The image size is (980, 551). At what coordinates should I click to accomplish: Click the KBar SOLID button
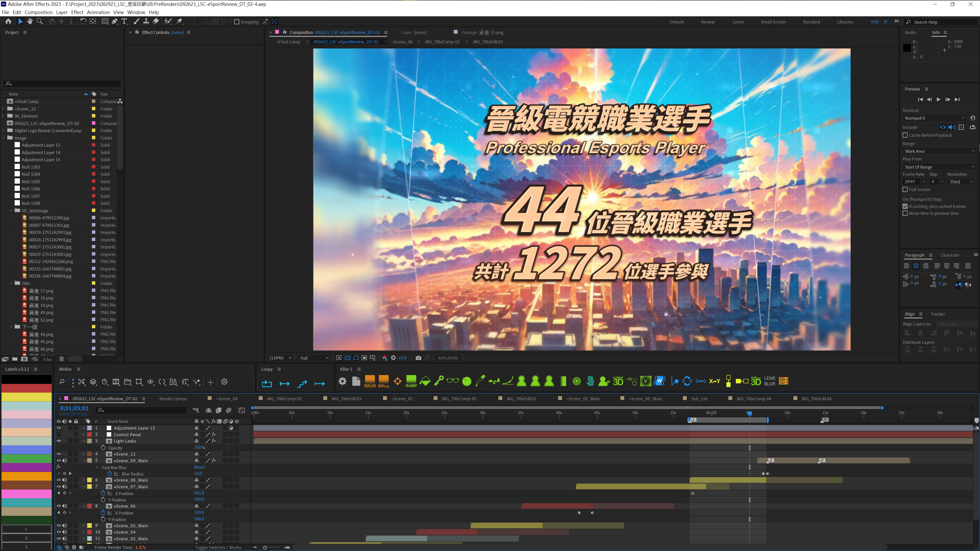click(369, 381)
